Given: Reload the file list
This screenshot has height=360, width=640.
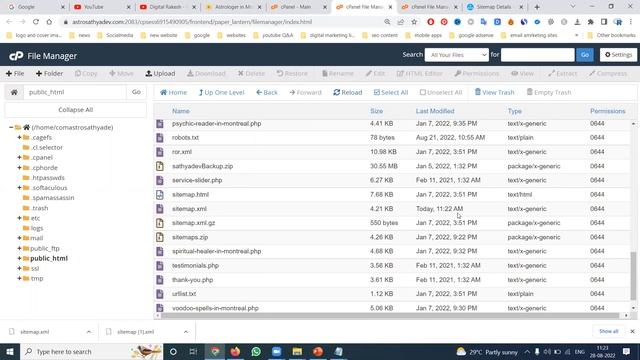Looking at the screenshot, I should coord(348,93).
